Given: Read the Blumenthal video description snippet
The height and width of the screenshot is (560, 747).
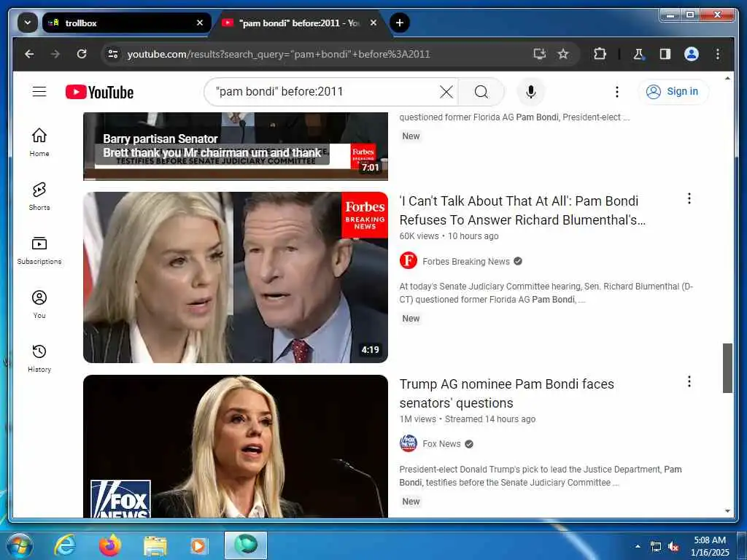Looking at the screenshot, I should (x=546, y=293).
